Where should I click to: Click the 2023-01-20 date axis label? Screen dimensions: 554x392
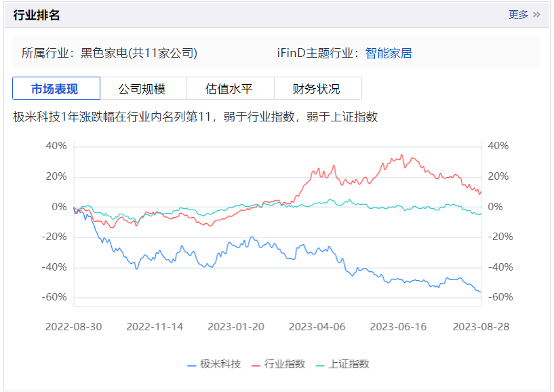click(x=236, y=326)
